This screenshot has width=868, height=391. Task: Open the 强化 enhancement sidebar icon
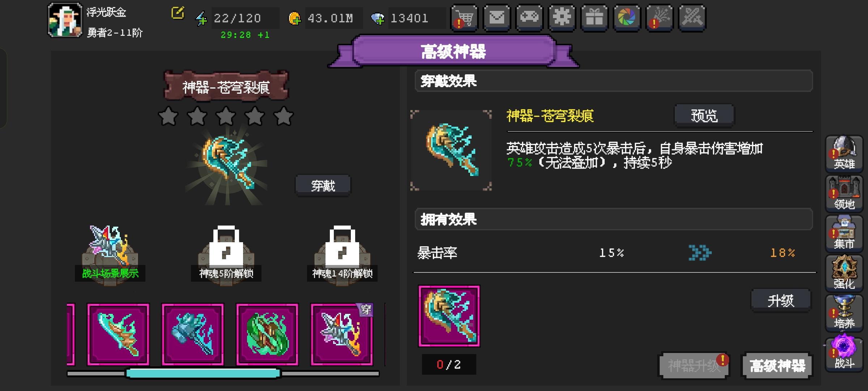(844, 273)
